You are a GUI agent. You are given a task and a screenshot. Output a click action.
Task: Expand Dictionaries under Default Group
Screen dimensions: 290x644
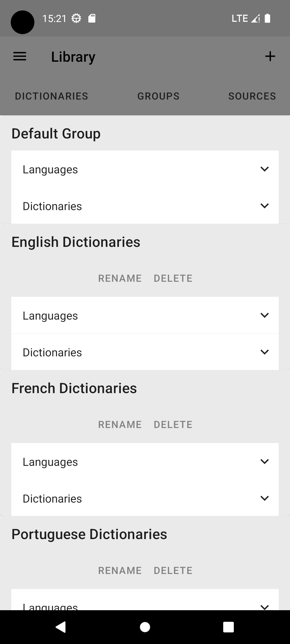[145, 206]
